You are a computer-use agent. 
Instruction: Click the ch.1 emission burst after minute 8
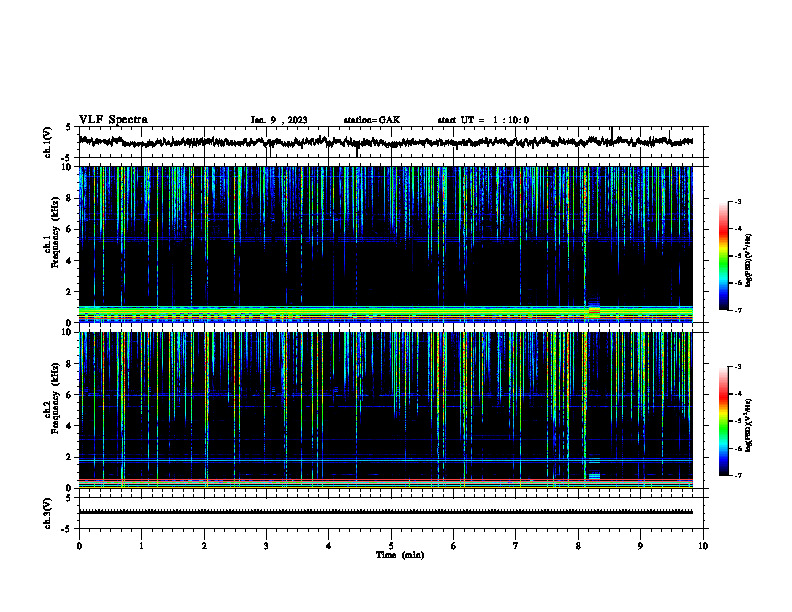point(594,308)
